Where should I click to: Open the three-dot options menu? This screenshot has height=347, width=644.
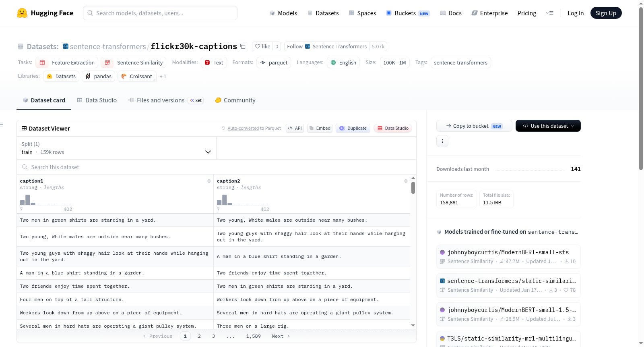pos(442,141)
